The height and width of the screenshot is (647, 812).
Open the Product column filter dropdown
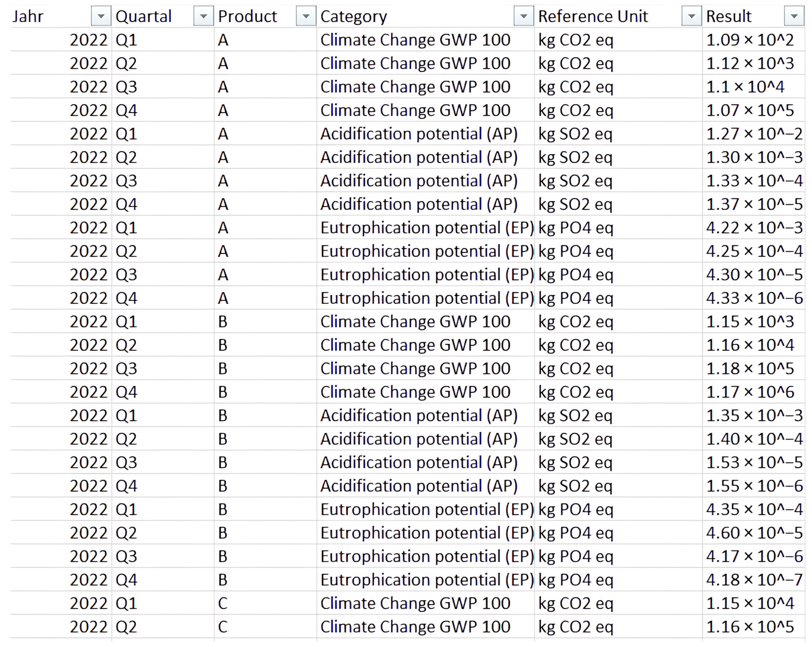click(306, 16)
